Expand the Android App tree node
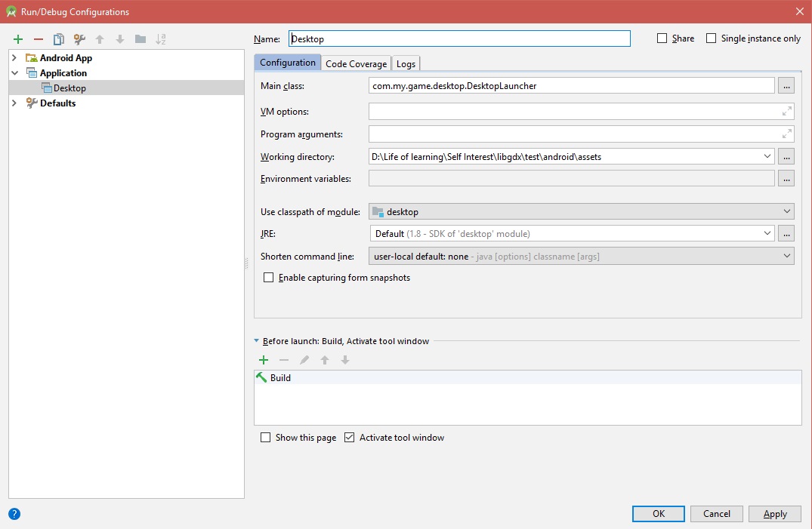 [x=15, y=57]
